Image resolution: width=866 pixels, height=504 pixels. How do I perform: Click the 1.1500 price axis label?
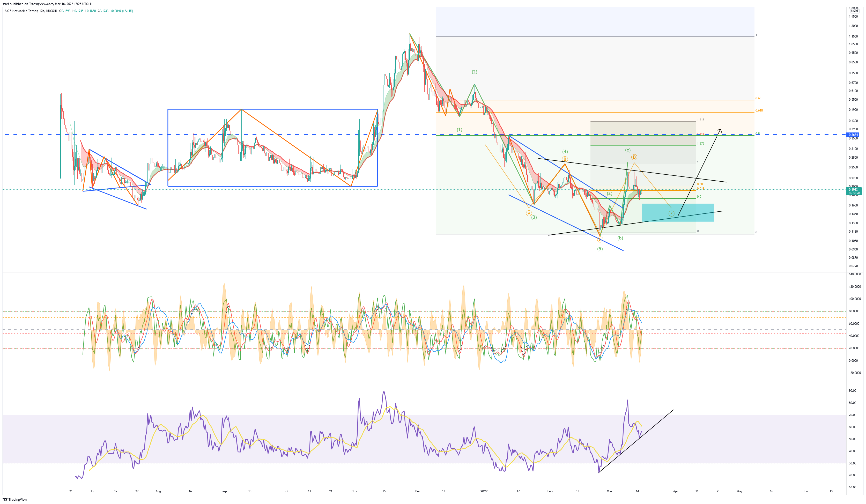853,36
